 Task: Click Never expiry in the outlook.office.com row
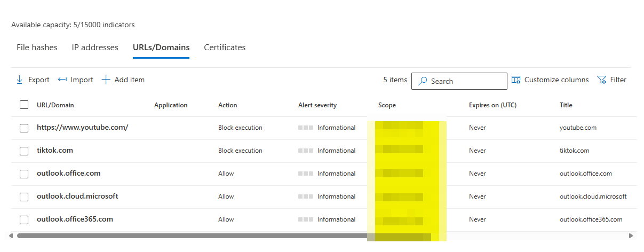(478, 174)
